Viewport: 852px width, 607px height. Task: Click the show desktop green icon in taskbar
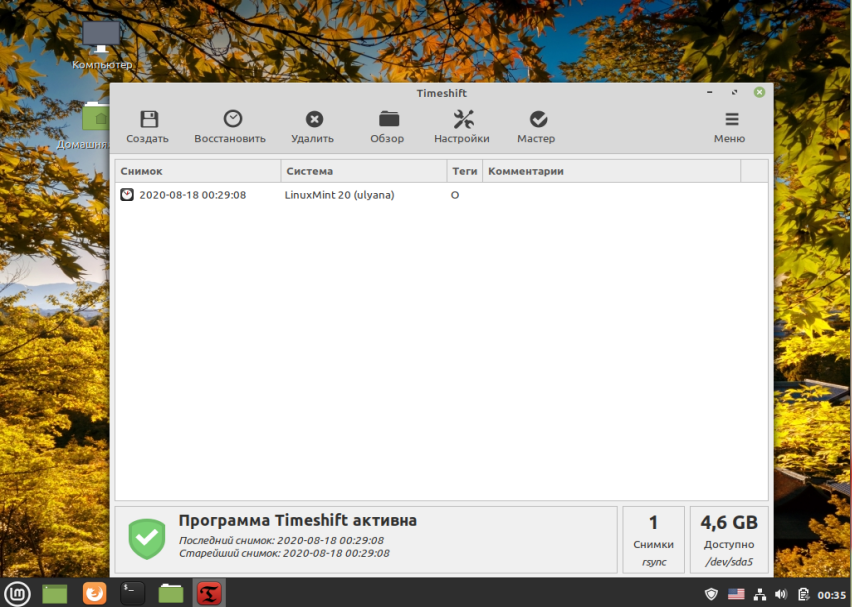54,593
